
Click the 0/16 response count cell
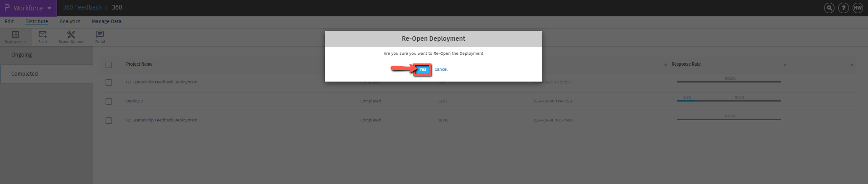click(442, 101)
